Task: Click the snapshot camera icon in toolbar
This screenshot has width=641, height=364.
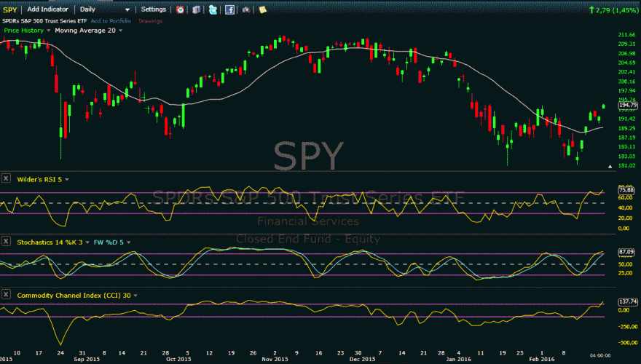Action: 245,9
